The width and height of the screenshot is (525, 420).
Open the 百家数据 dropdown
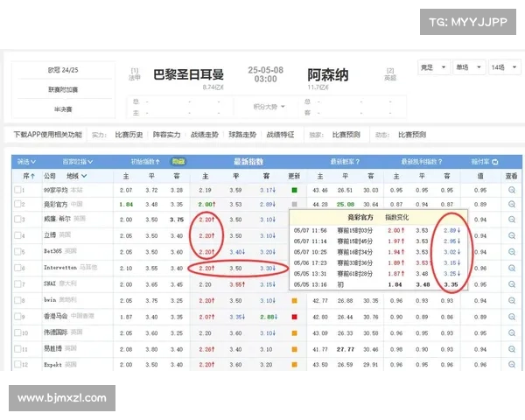point(78,162)
